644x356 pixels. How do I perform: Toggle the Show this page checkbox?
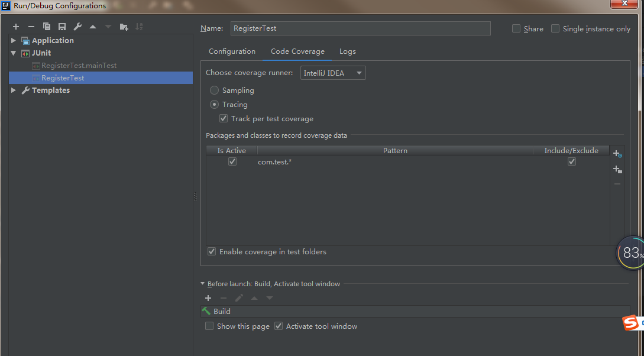[209, 326]
